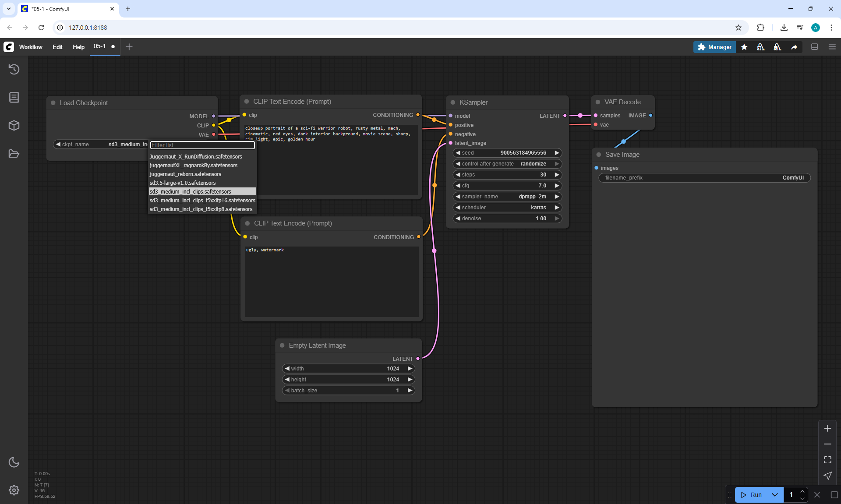Viewport: 841px width, 504px height.
Task: Toggle dark theme moon icon
Action: [x=14, y=462]
